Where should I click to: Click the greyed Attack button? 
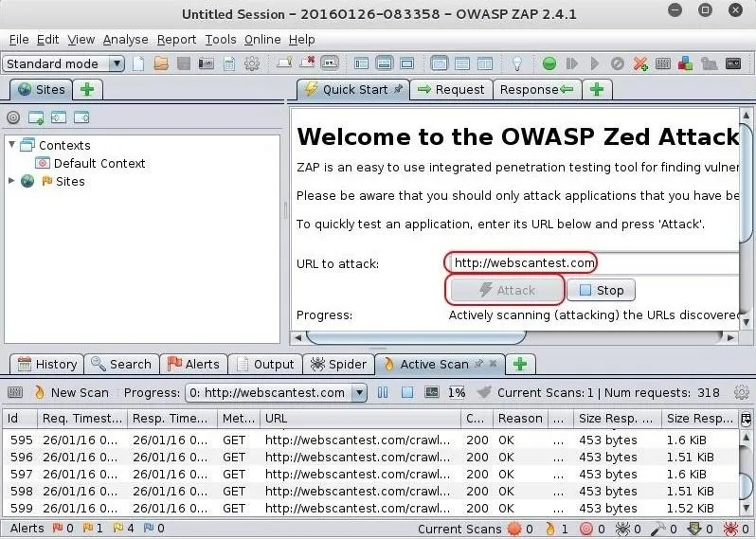[x=507, y=290]
